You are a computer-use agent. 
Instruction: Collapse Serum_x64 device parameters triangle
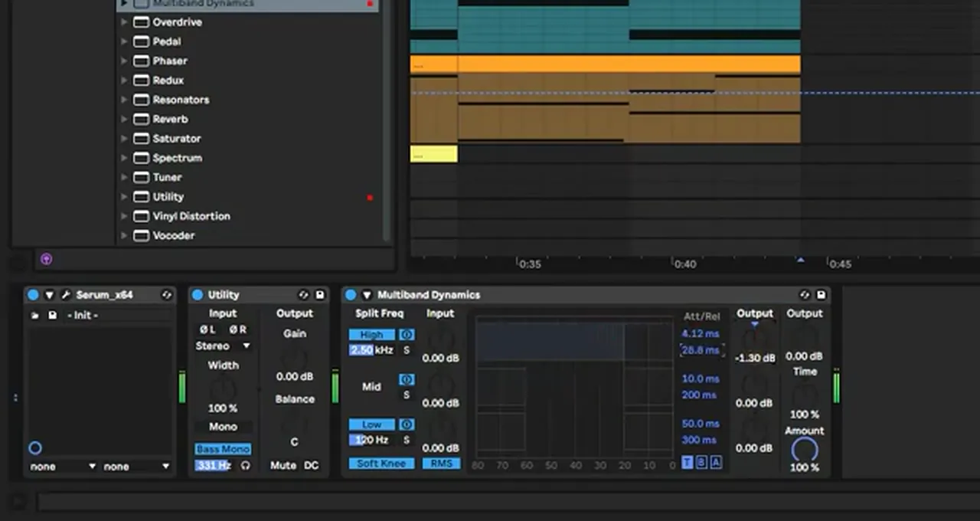pyautogui.click(x=50, y=295)
